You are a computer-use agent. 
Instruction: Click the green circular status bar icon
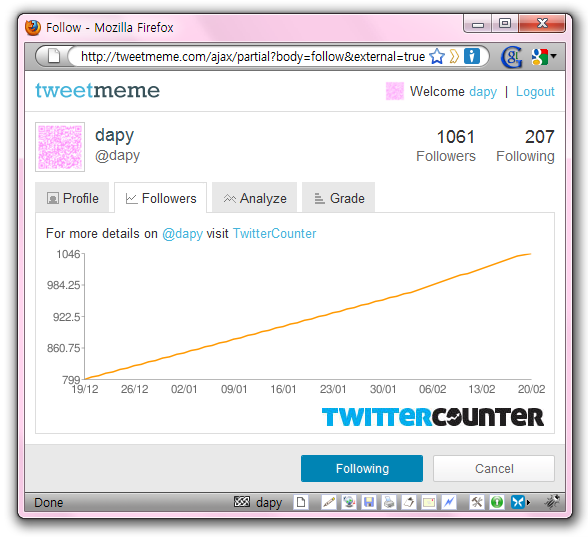(497, 502)
